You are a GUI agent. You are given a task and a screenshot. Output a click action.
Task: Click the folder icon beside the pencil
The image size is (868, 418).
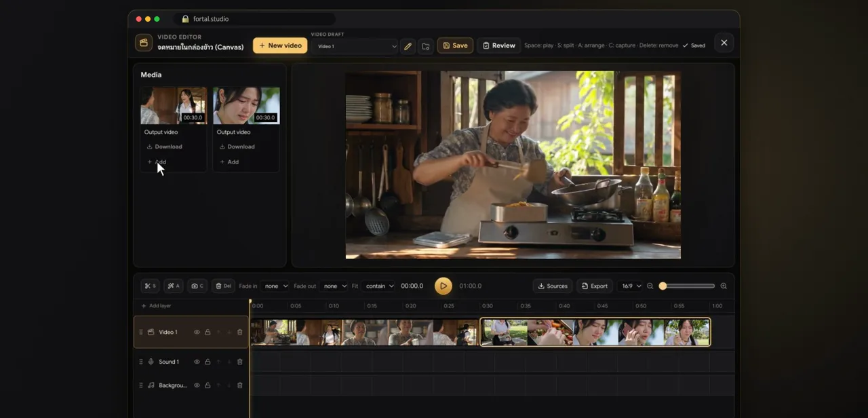tap(426, 46)
